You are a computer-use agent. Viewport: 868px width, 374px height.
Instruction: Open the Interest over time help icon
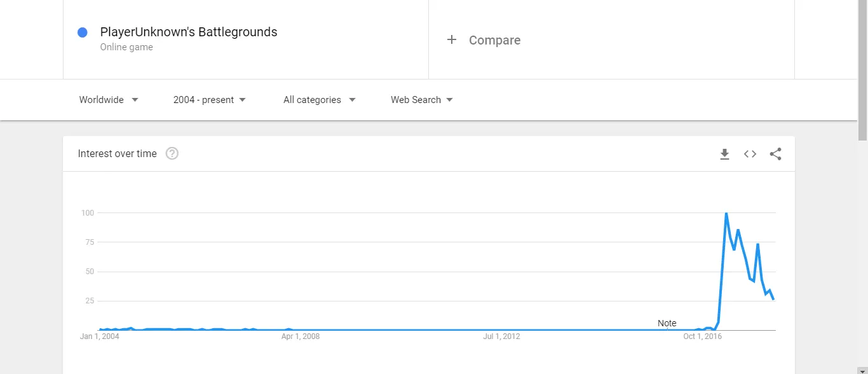click(x=172, y=153)
